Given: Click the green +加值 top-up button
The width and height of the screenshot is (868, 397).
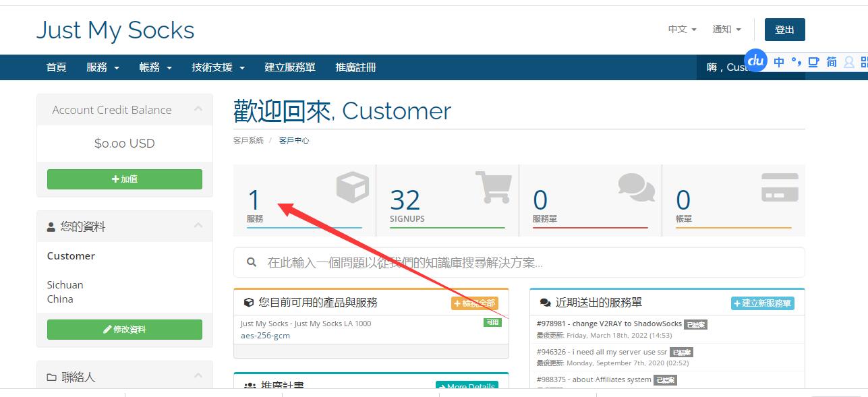Looking at the screenshot, I should point(124,179).
